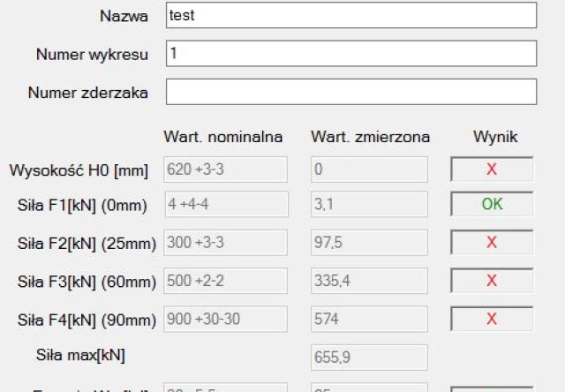565x392 pixels.
Task: Click measured value 3,1 for Siła F1
Action: point(369,206)
